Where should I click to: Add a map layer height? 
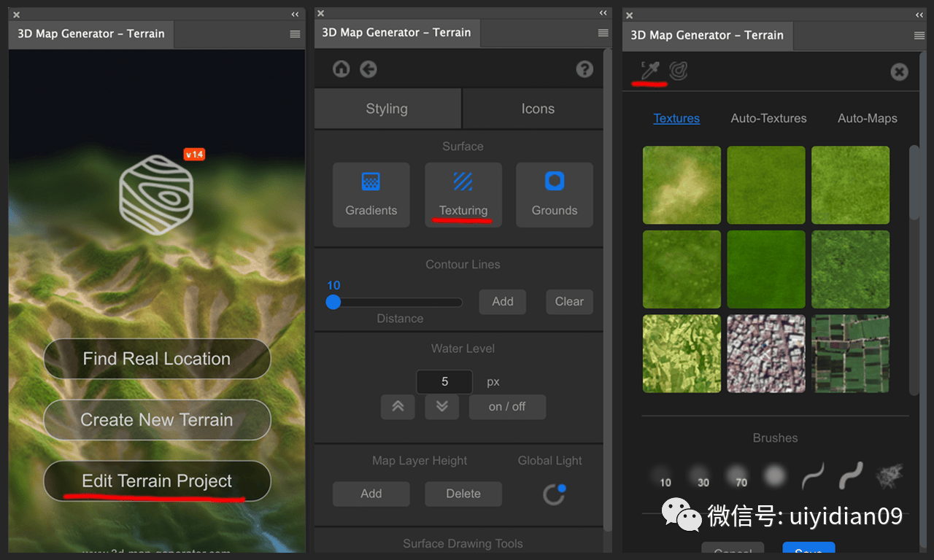tap(371, 494)
